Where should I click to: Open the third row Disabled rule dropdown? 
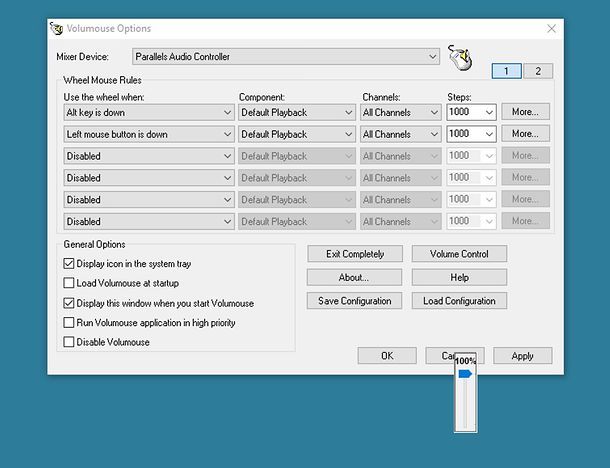148,156
